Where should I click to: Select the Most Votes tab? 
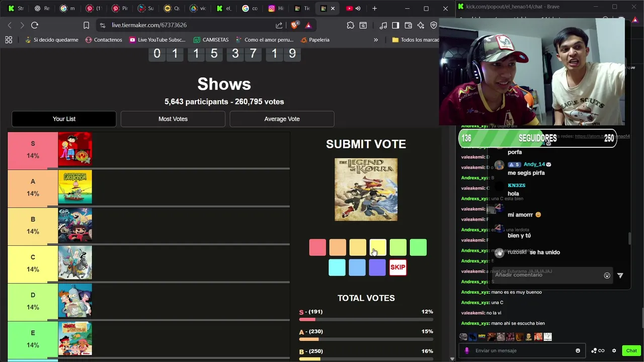click(x=173, y=119)
